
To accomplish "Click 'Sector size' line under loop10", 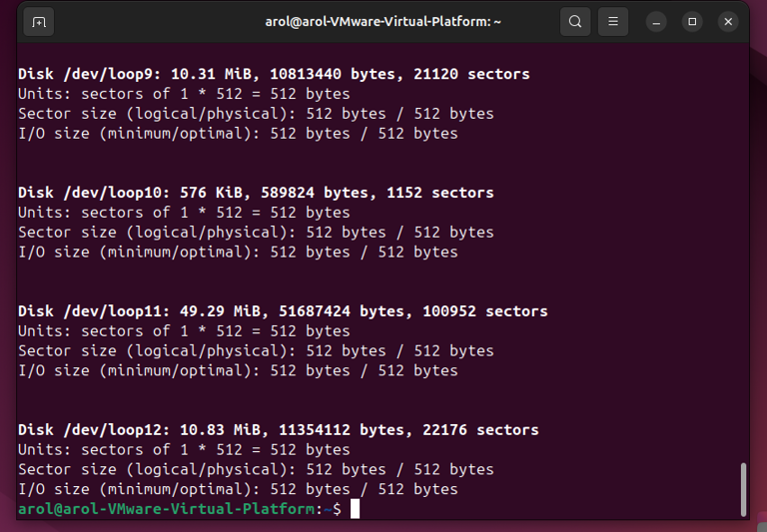I will click(256, 233).
